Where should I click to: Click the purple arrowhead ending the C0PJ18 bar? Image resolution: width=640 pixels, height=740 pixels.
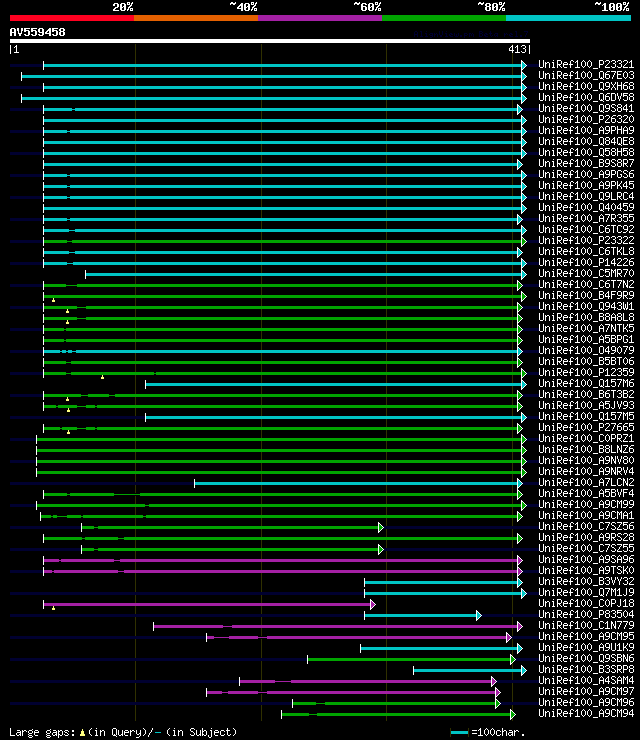tap(373, 605)
